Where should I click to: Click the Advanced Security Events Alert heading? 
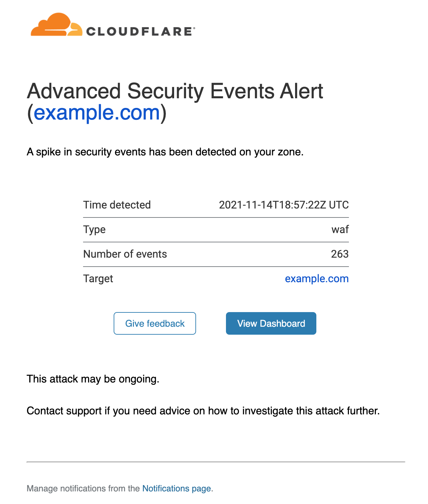point(175,91)
